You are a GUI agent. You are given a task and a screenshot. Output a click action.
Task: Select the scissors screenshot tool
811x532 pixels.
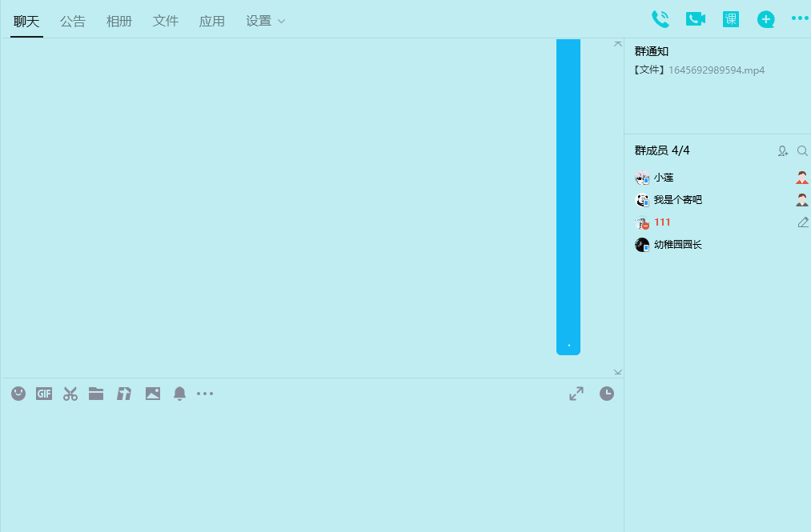(70, 394)
